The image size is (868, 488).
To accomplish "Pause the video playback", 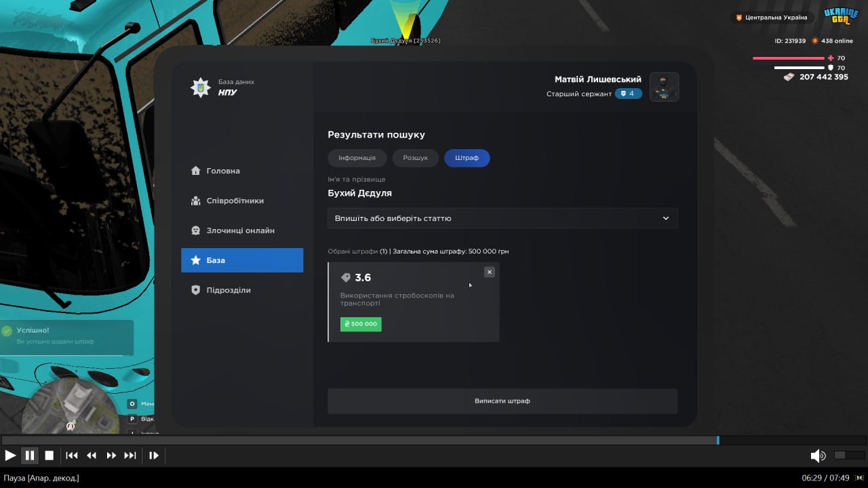I will coord(30,455).
